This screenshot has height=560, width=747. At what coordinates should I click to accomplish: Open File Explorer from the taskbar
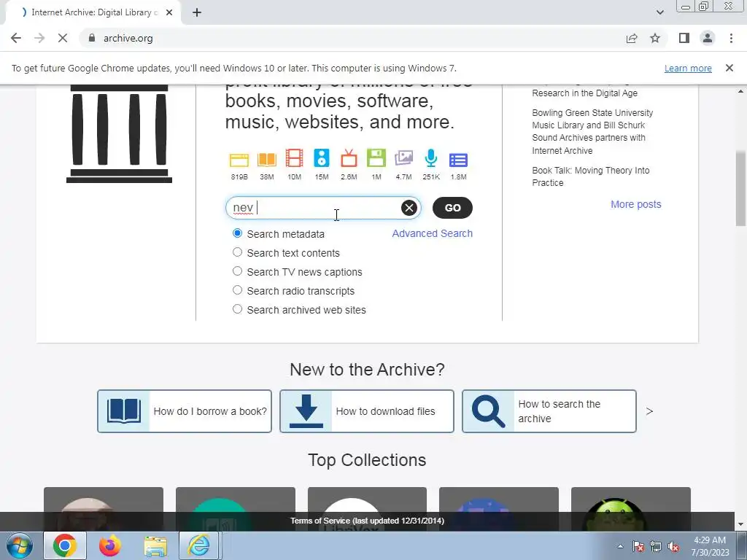[x=155, y=545]
